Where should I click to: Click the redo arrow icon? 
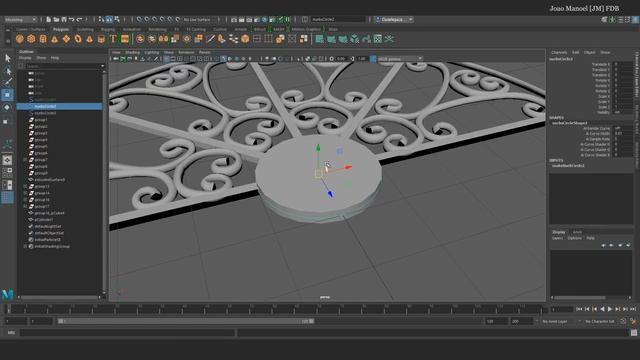[x=79, y=20]
